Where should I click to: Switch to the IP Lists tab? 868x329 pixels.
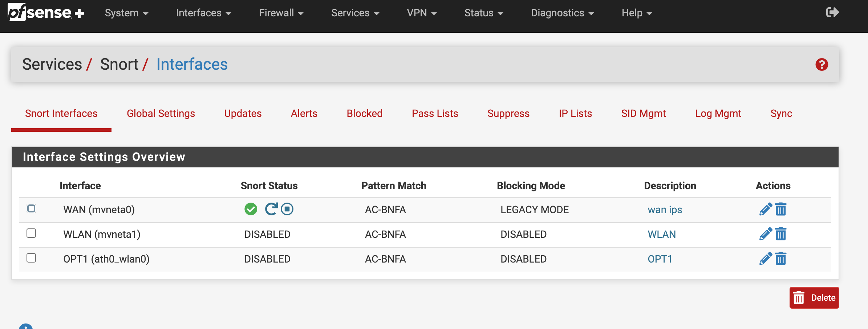575,113
